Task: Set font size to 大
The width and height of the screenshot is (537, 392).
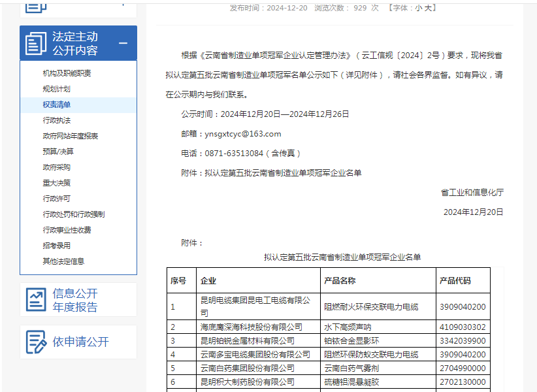Action: [429, 8]
